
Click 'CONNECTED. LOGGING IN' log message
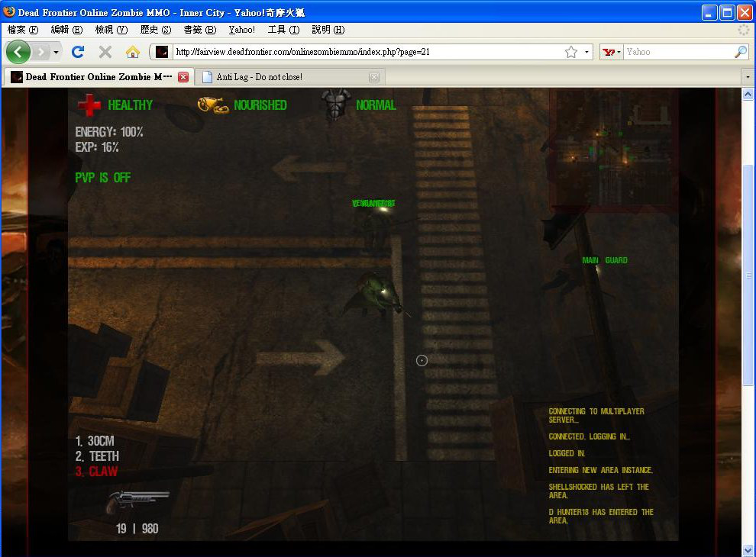(x=590, y=436)
